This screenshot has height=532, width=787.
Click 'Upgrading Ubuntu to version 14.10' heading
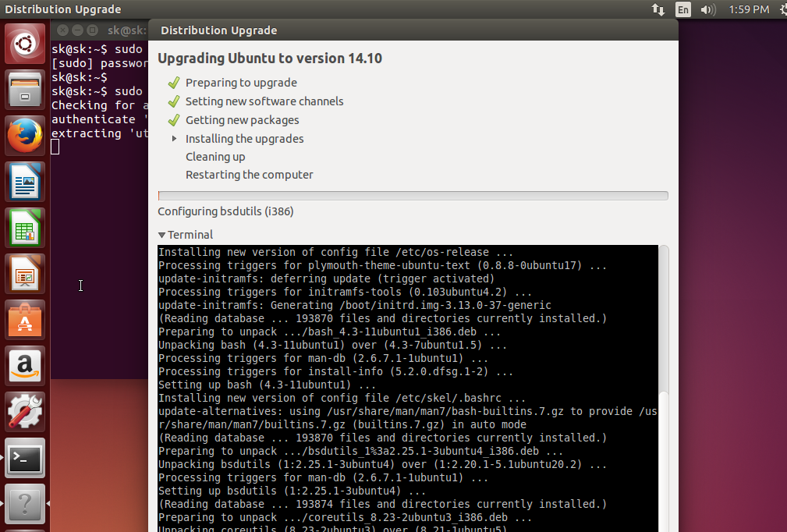click(x=270, y=59)
